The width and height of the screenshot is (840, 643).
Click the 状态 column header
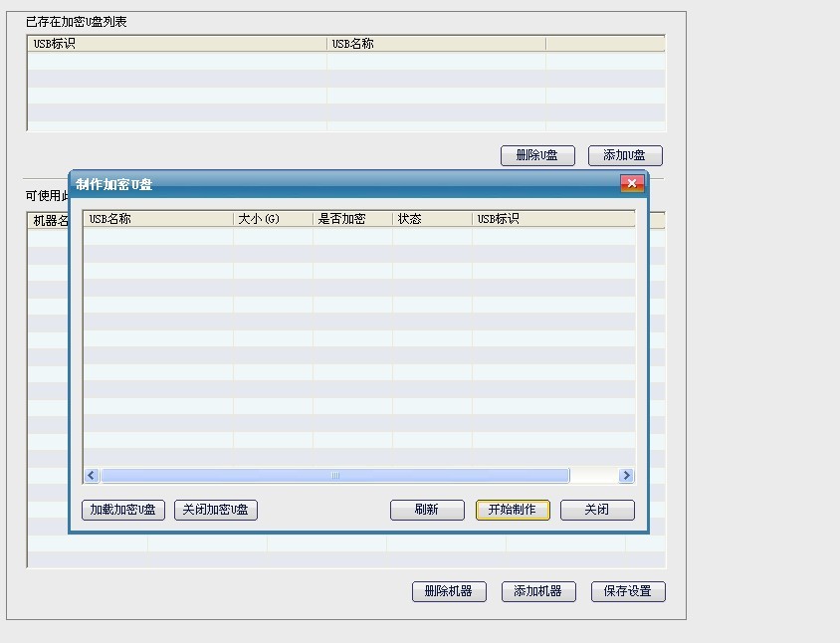click(432, 219)
